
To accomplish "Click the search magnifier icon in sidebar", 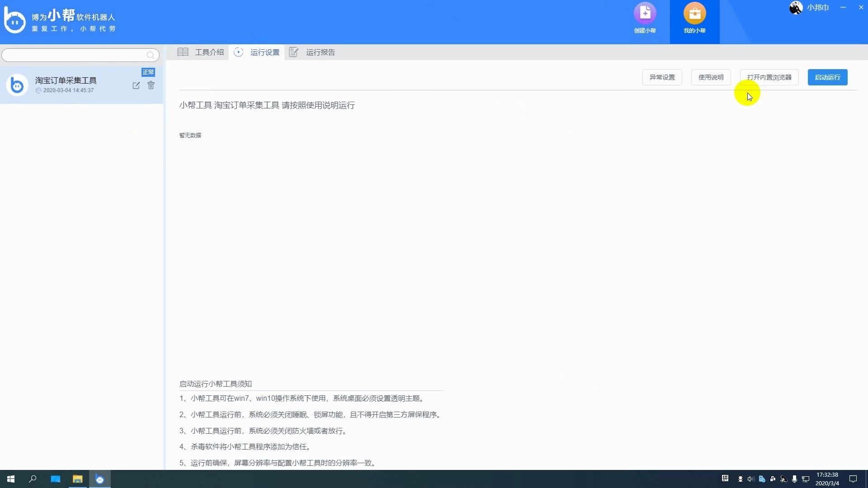I will (x=151, y=55).
